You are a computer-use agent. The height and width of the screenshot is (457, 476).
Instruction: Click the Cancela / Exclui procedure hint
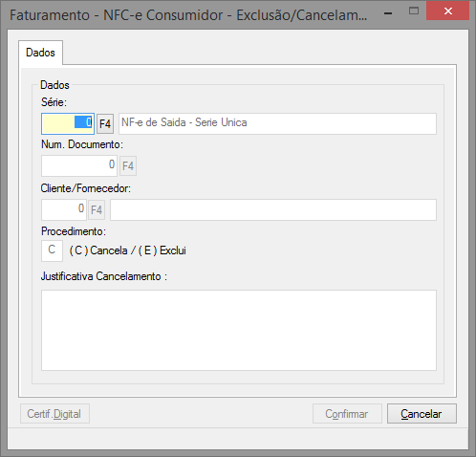click(128, 250)
